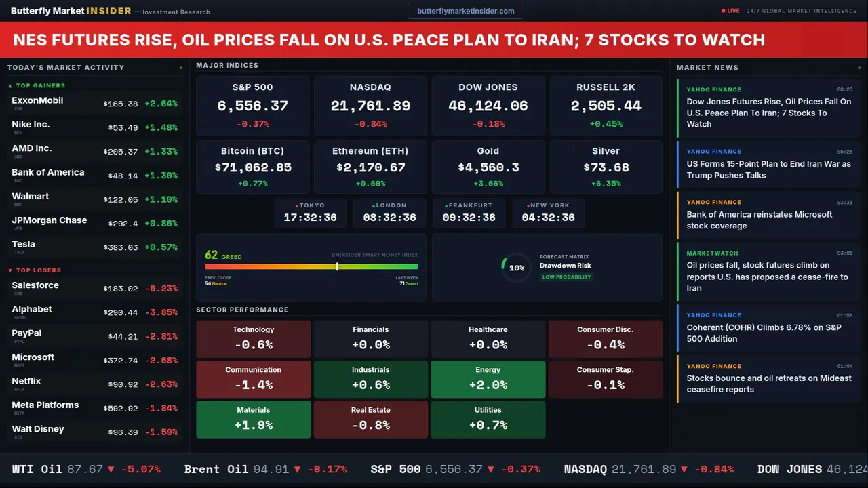Click the Smart Money Index greed gauge marker
Viewport: 868px width, 488px height.
point(337,266)
